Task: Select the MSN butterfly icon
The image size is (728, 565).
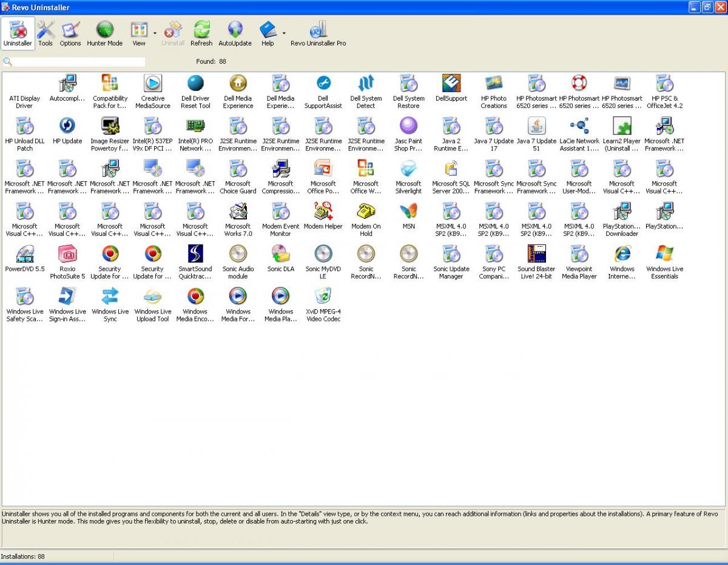Action: 408,211
